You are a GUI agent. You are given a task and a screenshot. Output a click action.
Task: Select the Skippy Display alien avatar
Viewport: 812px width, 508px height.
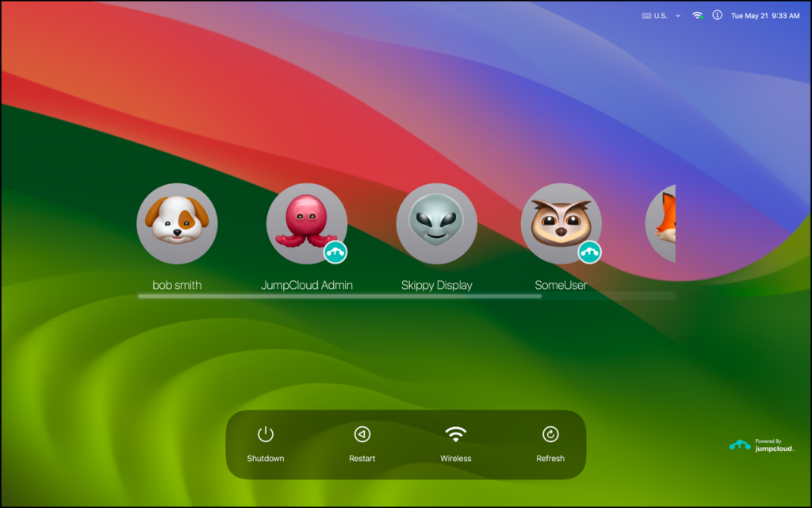pos(436,223)
